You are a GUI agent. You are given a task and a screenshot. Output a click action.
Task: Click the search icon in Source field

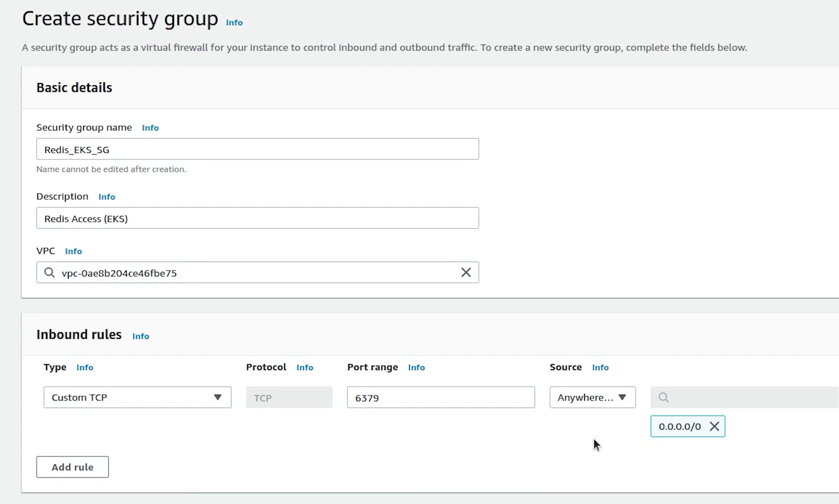pyautogui.click(x=664, y=397)
